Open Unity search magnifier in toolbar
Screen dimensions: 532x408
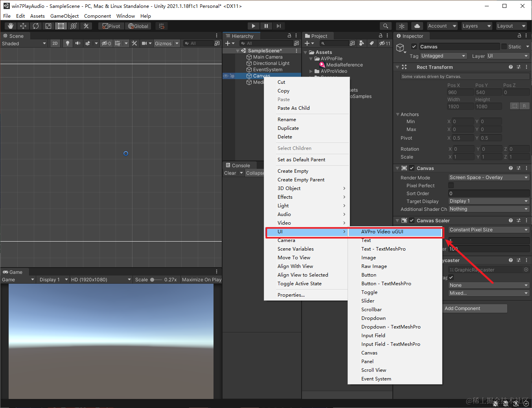click(386, 26)
